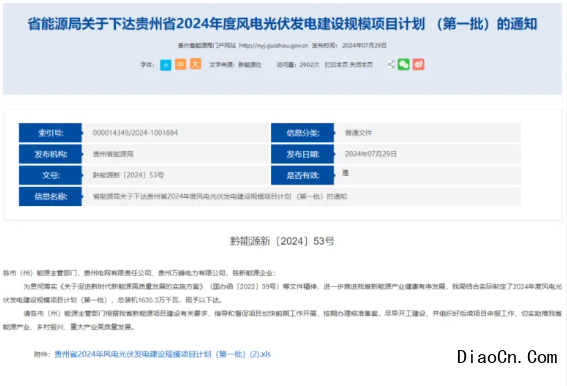Set font size to medium (中)
567x386 pixels.
pos(180,64)
